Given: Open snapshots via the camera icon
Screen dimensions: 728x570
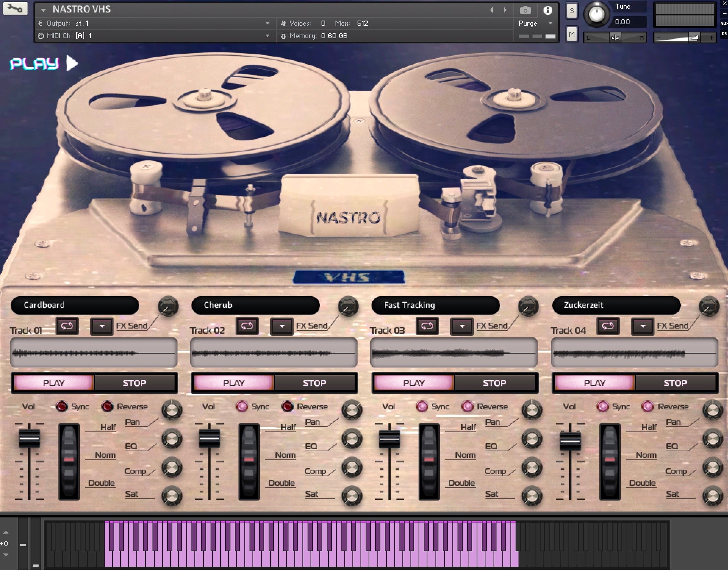Looking at the screenshot, I should (526, 10).
